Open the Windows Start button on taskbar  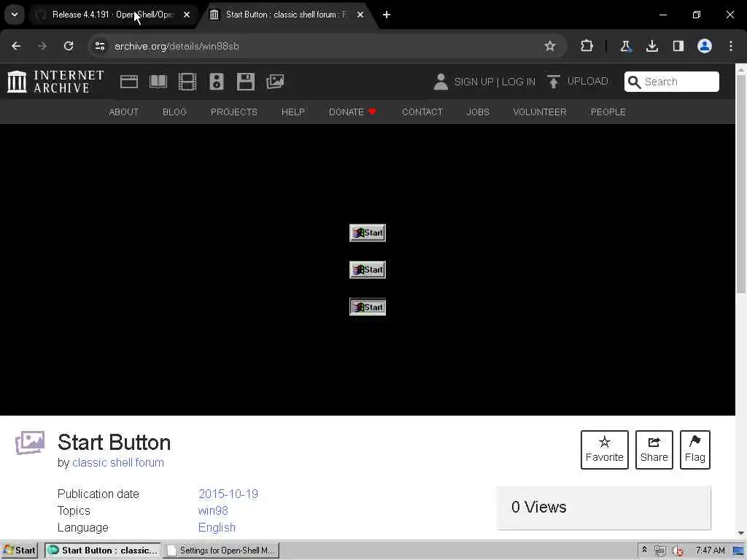coord(19,551)
